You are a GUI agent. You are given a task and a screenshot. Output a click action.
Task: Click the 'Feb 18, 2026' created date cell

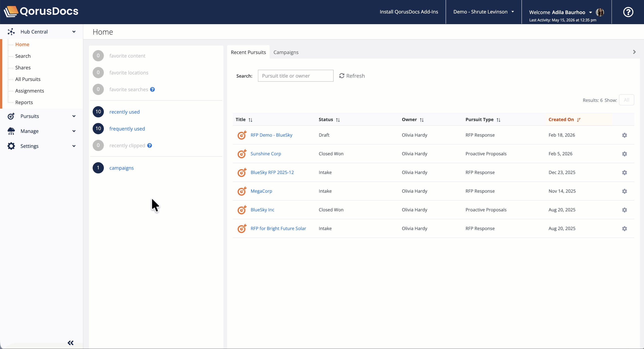562,135
